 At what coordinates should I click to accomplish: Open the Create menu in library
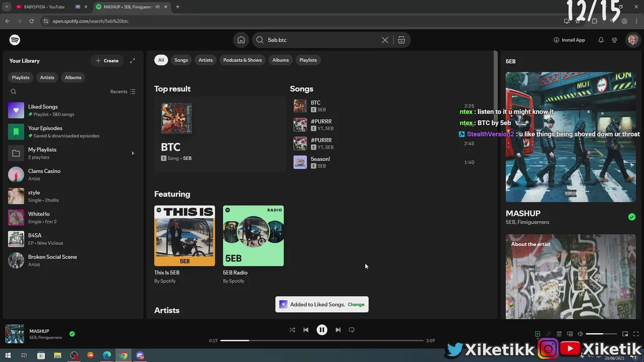click(x=107, y=61)
